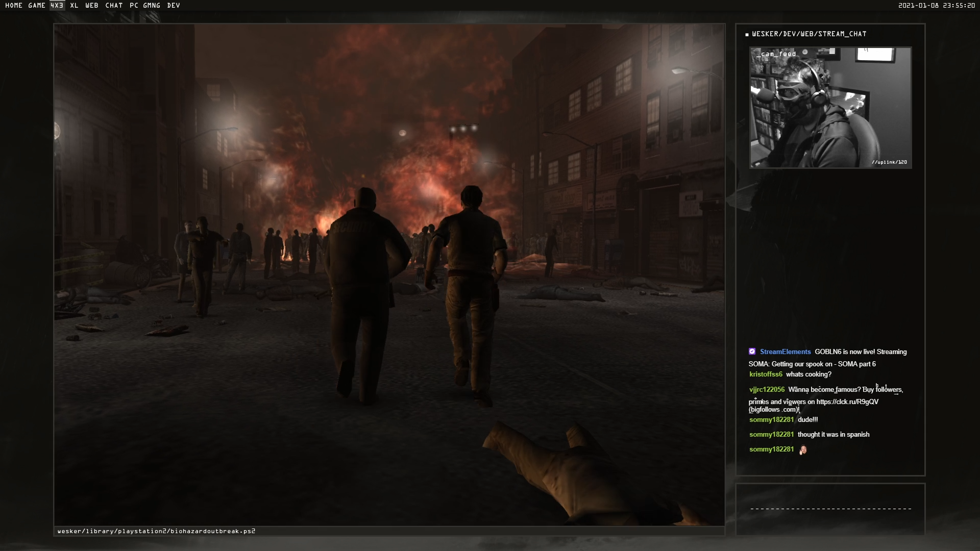
Task: Select the PC menu item
Action: pyautogui.click(x=134, y=6)
